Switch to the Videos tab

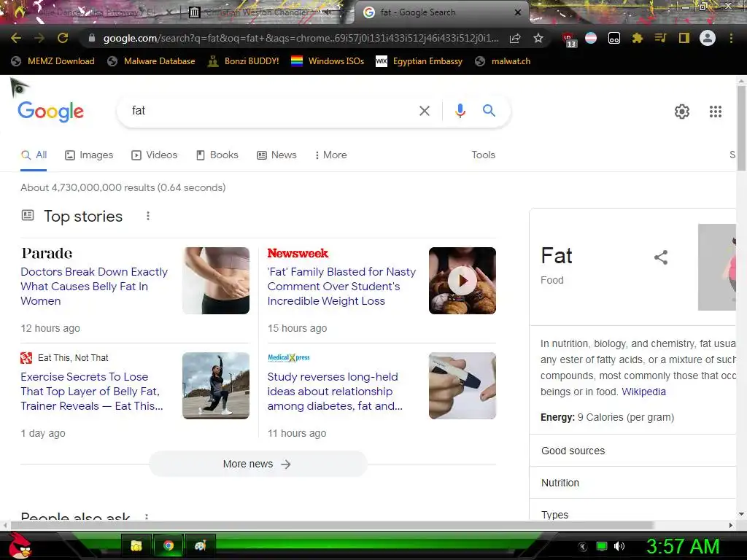(x=155, y=155)
